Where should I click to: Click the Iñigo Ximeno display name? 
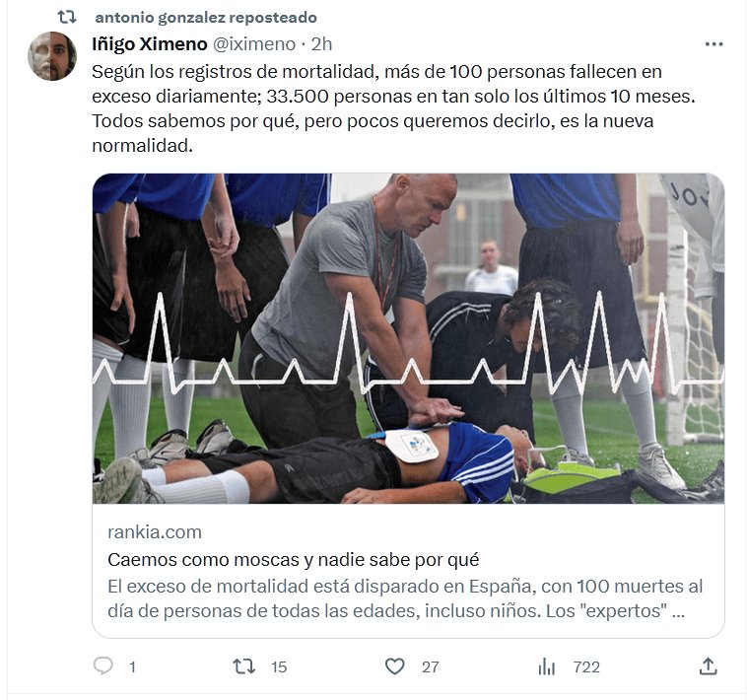coord(150,44)
